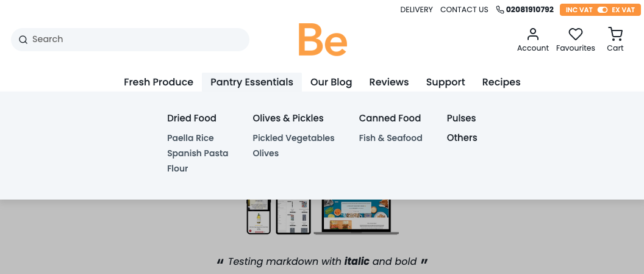The image size is (644, 274).
Task: Click the phone number 02081910792
Action: coord(529,10)
